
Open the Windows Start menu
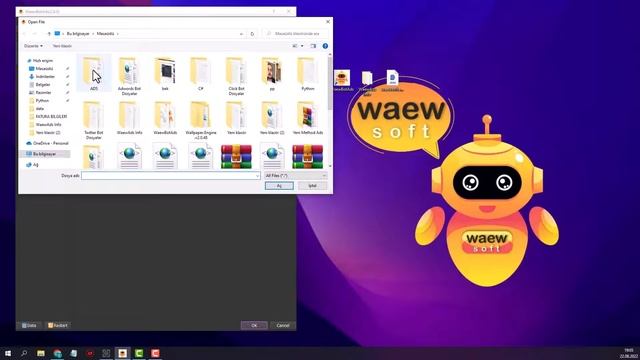click(x=8, y=353)
